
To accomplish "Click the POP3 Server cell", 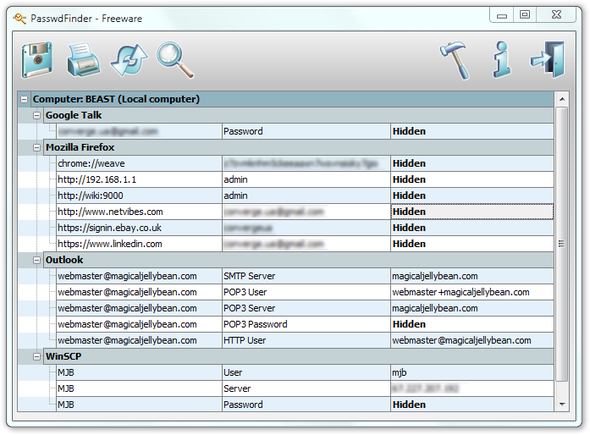I will (x=306, y=308).
